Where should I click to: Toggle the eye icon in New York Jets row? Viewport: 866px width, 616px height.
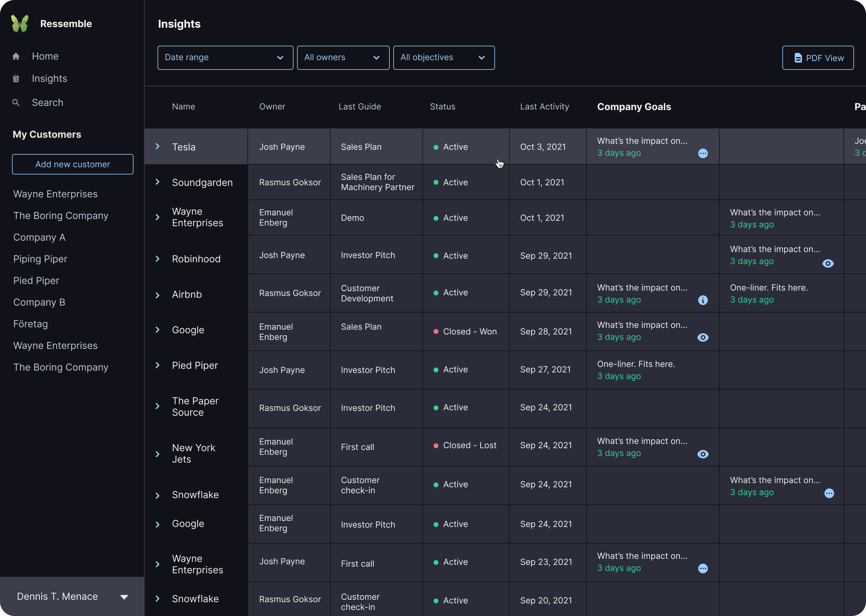(703, 454)
